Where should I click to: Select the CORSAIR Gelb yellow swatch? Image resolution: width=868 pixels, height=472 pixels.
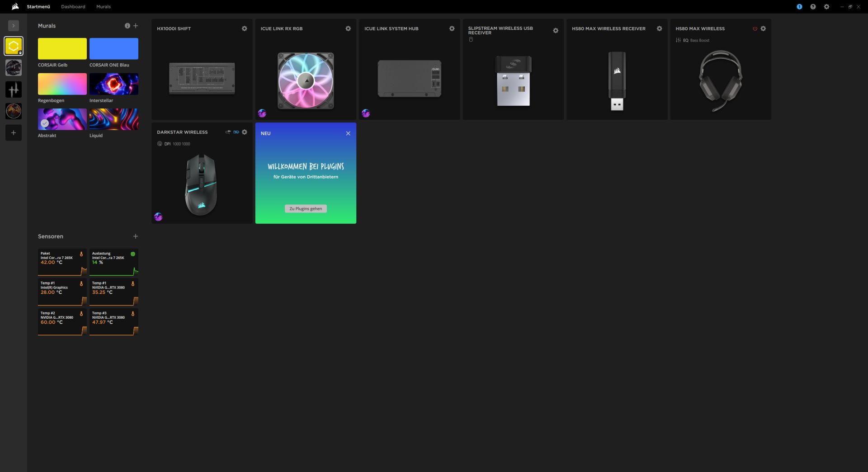coord(62,49)
